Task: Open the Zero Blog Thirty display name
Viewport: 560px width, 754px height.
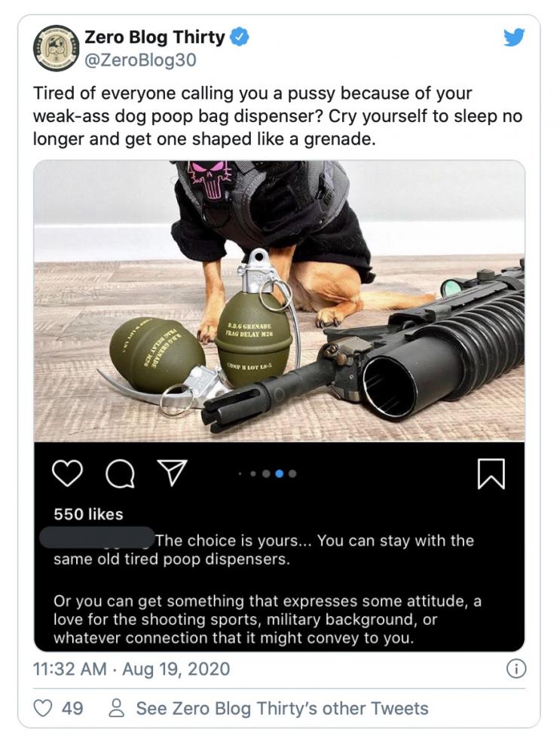Action: pos(155,37)
